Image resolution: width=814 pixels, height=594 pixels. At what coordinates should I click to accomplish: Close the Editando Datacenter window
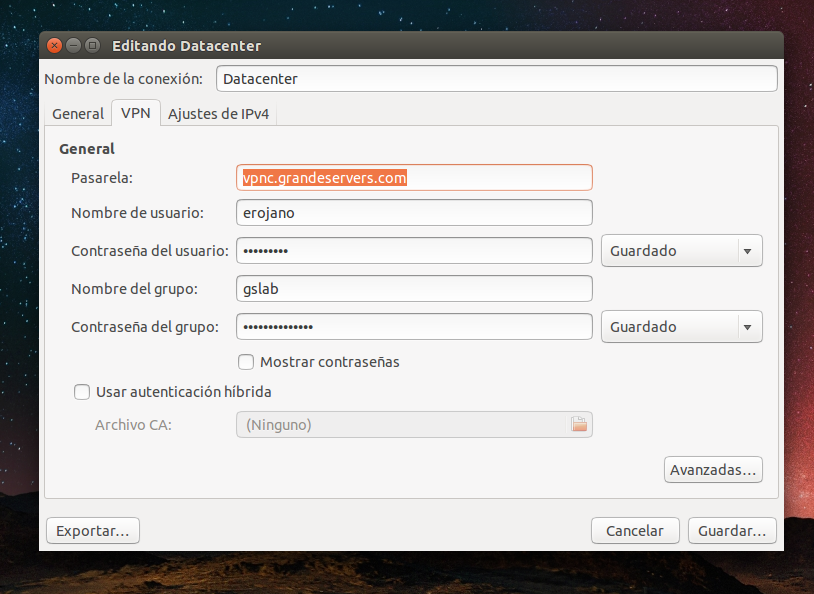54,46
